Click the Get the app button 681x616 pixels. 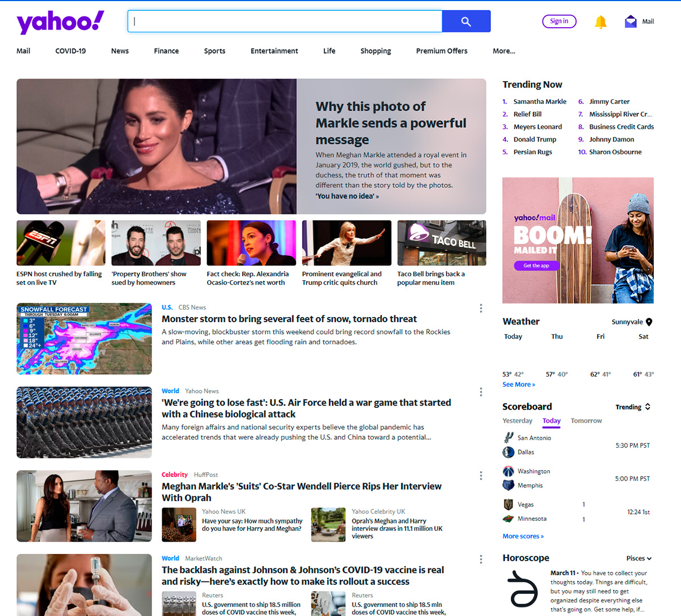536,265
